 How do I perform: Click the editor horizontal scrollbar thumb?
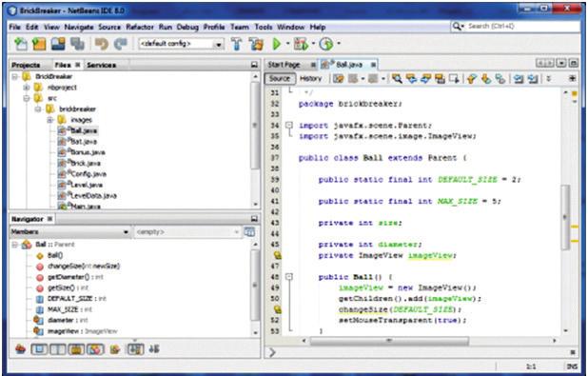[x=389, y=341]
